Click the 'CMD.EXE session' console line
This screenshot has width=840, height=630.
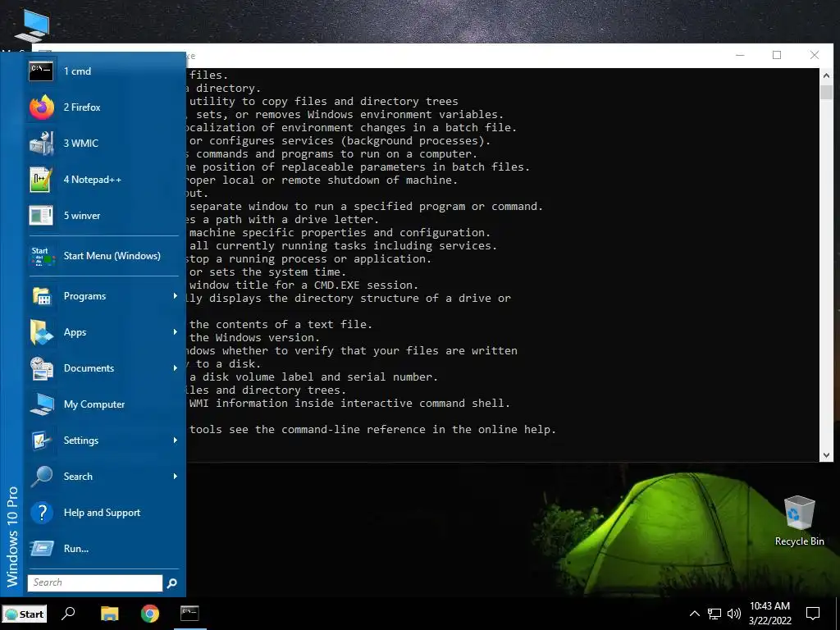click(303, 285)
